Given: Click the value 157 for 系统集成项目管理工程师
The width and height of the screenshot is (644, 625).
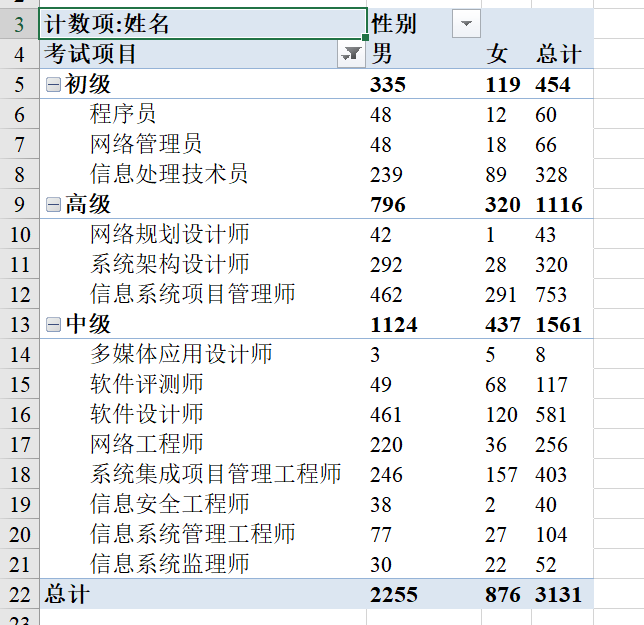Looking at the screenshot, I should [x=501, y=474].
